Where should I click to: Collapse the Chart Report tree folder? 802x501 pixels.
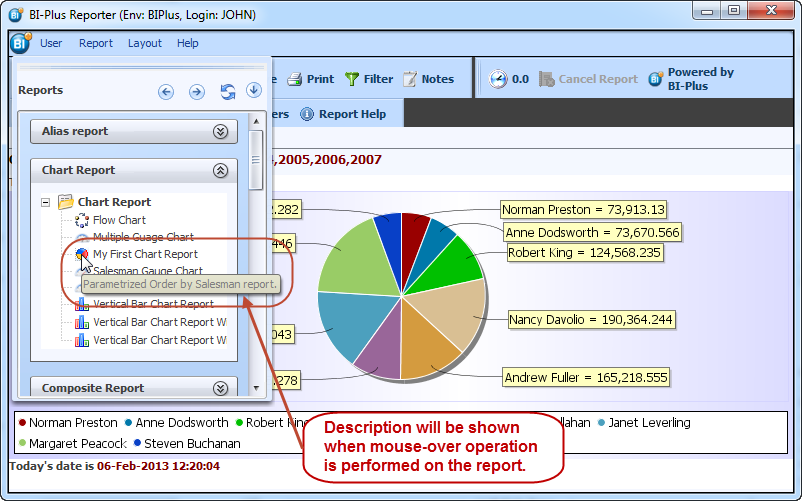coord(46,202)
